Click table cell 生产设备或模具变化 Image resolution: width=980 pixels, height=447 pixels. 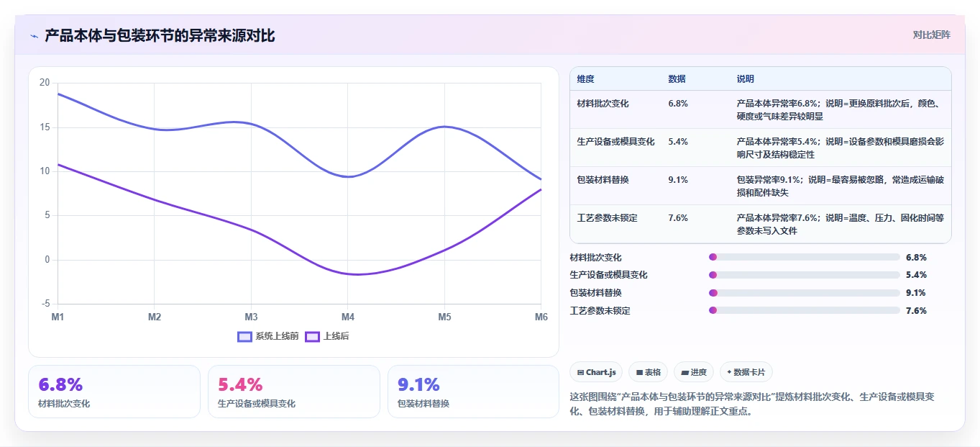point(615,142)
